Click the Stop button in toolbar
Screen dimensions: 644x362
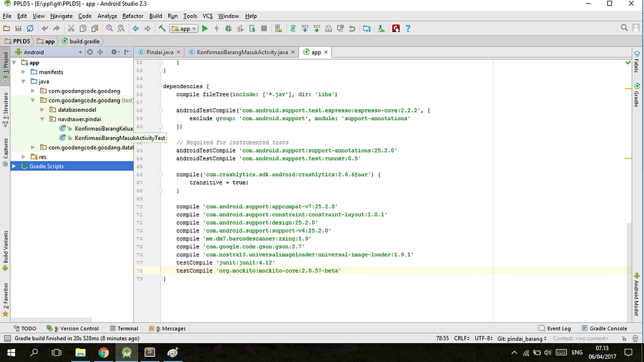tap(264, 28)
